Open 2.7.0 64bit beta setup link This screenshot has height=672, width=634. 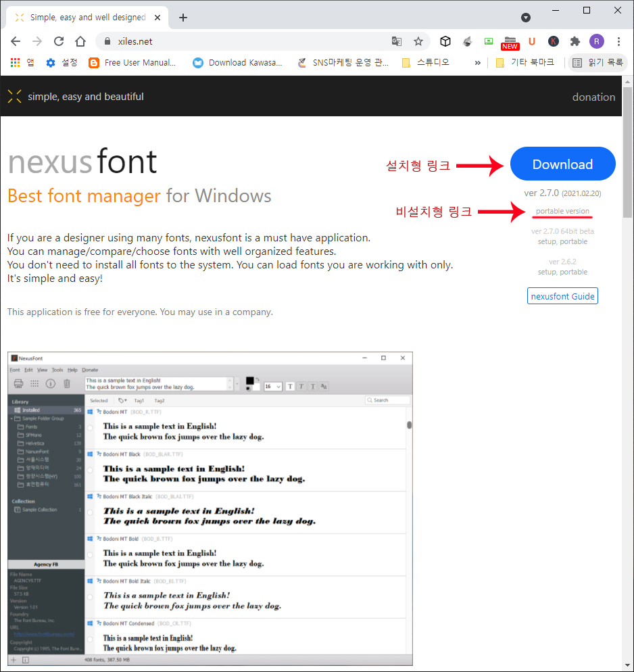click(547, 242)
